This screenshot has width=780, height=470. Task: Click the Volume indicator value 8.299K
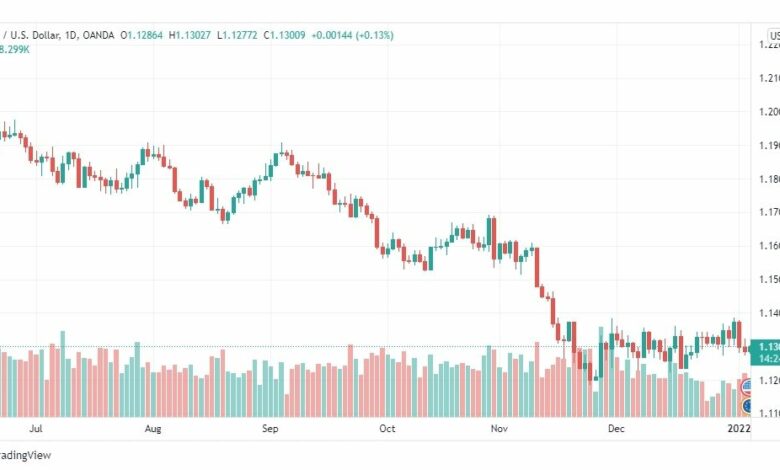[x=14, y=49]
